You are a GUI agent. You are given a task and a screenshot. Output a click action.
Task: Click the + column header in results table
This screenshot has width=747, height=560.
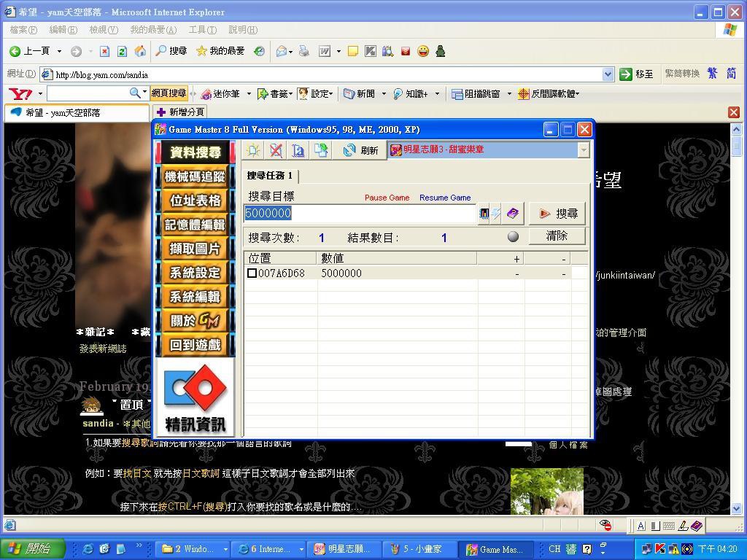tap(500, 258)
